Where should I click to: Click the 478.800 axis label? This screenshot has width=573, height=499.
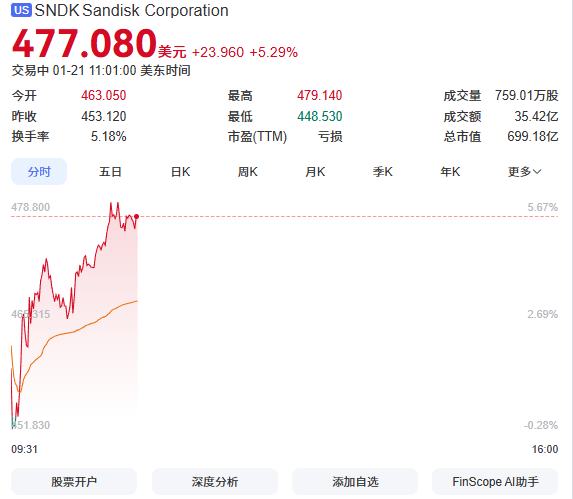[30, 207]
